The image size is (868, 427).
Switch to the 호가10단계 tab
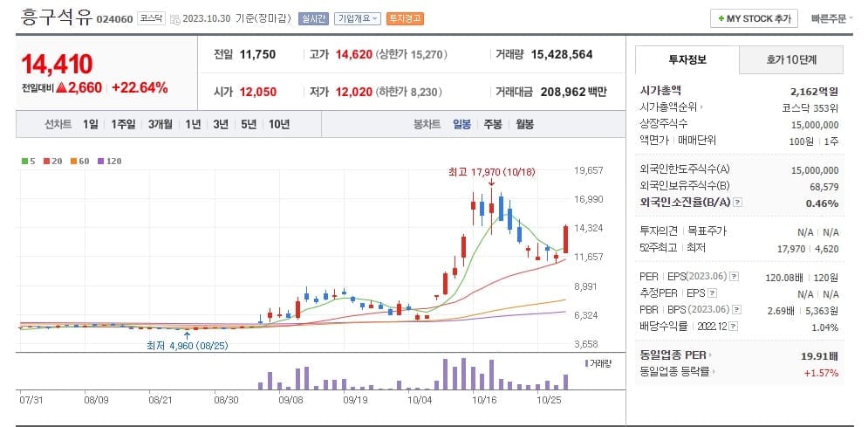coord(791,59)
